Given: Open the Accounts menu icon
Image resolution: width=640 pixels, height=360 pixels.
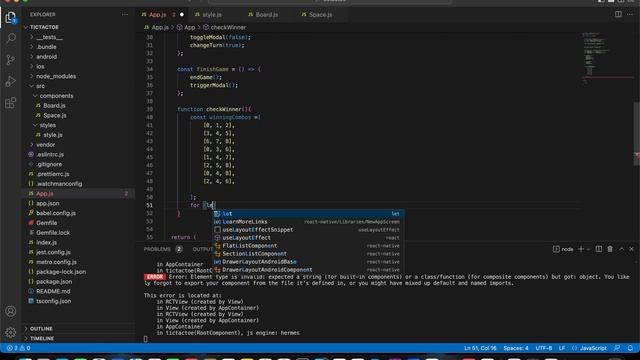Looking at the screenshot, I should [11, 311].
